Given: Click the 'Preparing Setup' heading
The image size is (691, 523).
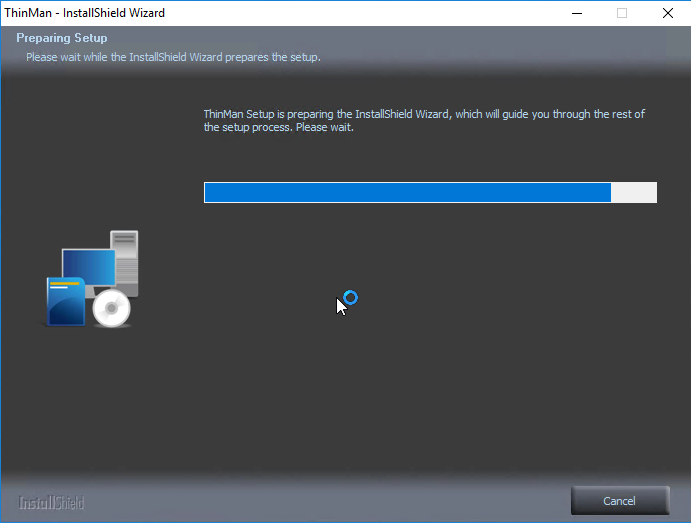Looking at the screenshot, I should coord(62,38).
